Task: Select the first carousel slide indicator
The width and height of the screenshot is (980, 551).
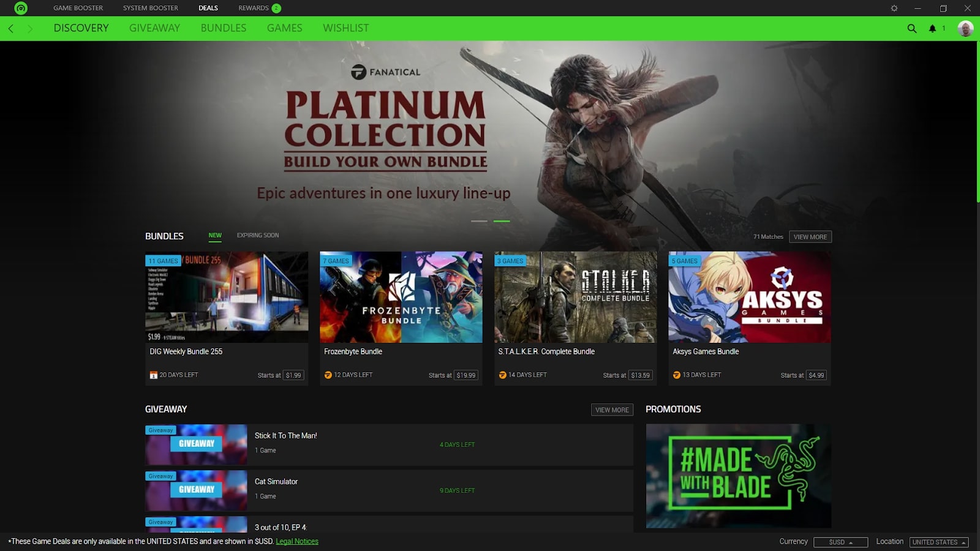Action: [479, 221]
